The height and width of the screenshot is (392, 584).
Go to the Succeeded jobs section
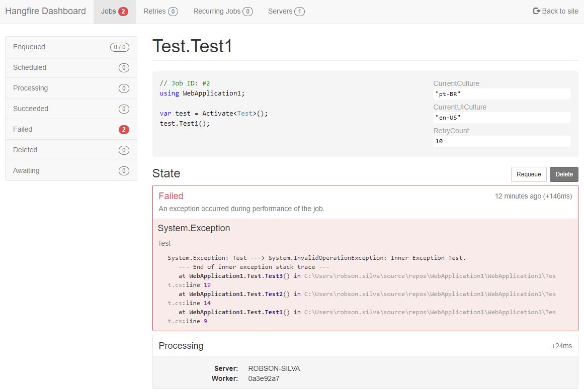point(31,109)
